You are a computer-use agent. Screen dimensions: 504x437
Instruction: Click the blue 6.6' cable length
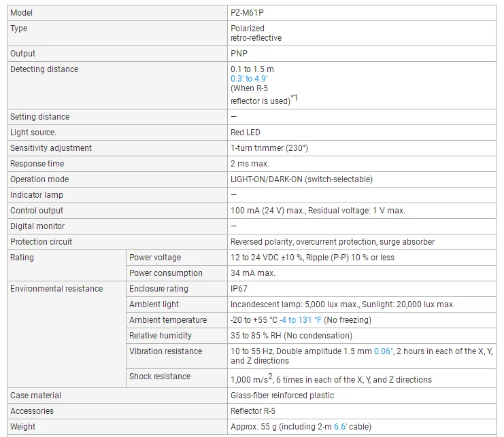tap(340, 427)
